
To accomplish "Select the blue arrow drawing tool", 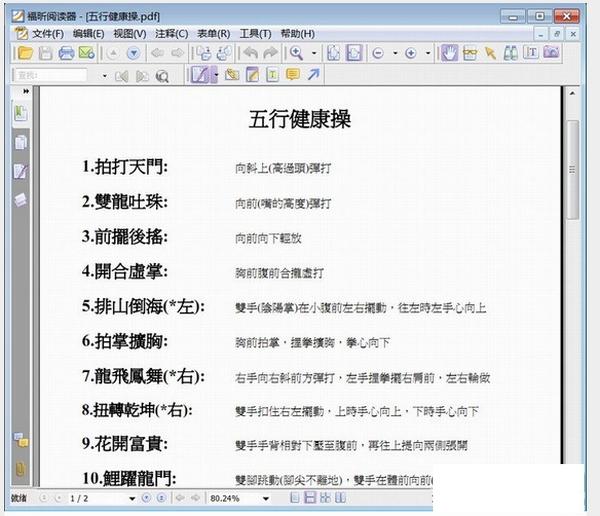I will (313, 74).
